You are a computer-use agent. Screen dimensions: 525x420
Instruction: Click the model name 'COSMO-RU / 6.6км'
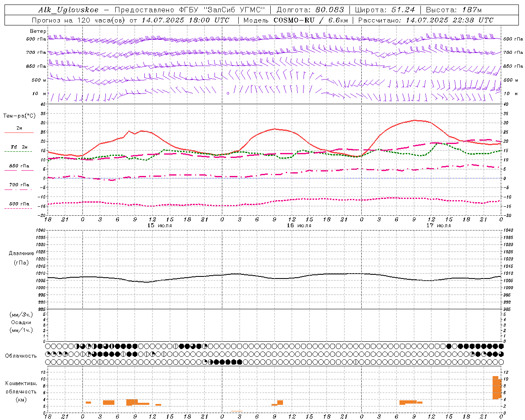310,20
